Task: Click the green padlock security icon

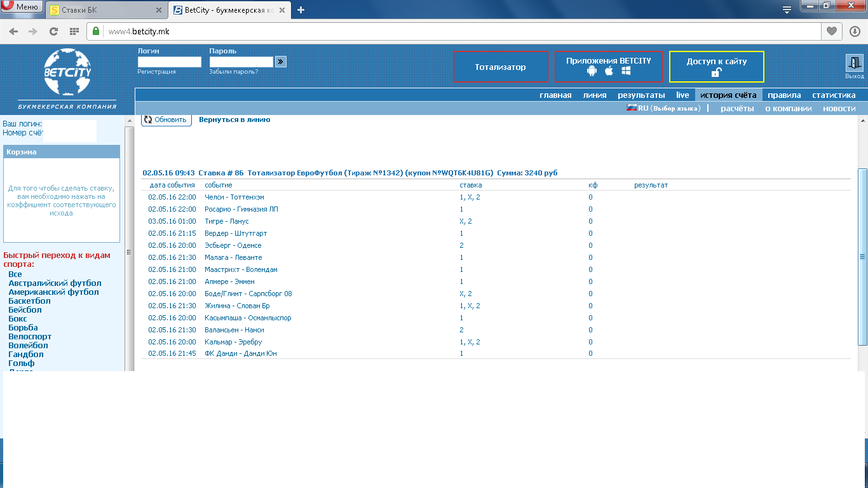Action: (x=96, y=31)
